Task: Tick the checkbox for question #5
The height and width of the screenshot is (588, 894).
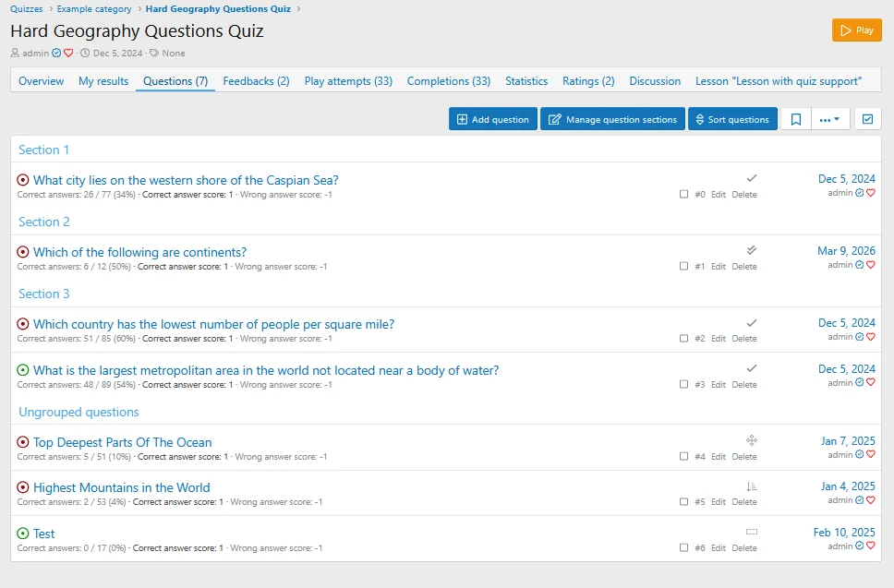Action: [683, 502]
